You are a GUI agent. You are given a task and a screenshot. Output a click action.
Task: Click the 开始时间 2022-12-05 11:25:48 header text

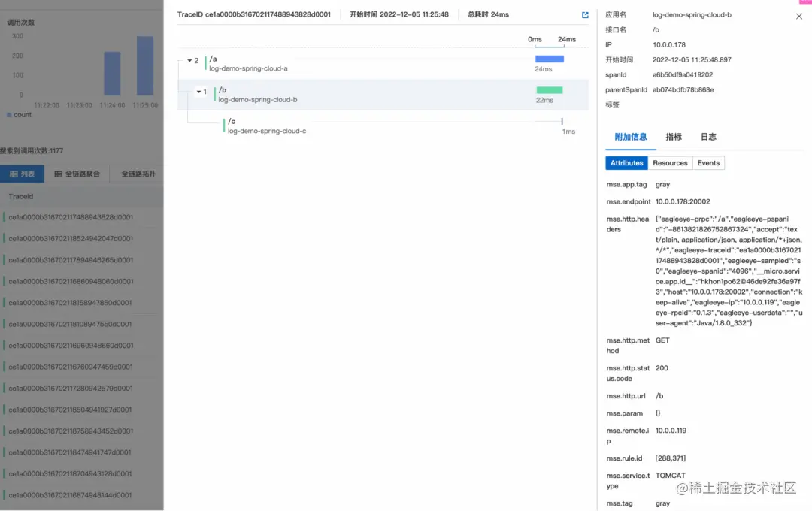click(398, 14)
